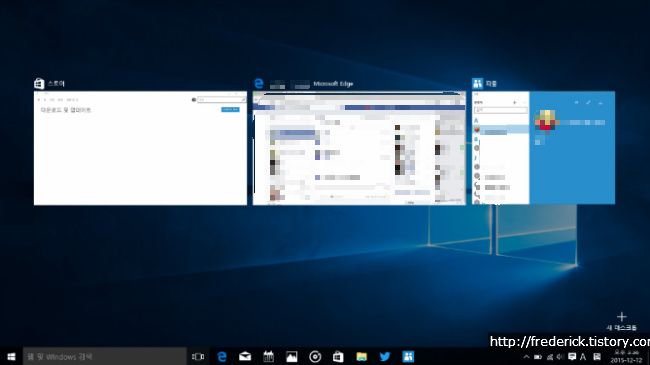Open the Photos app from the taskbar
Viewport: 650px width, 365px height.
[x=291, y=357]
